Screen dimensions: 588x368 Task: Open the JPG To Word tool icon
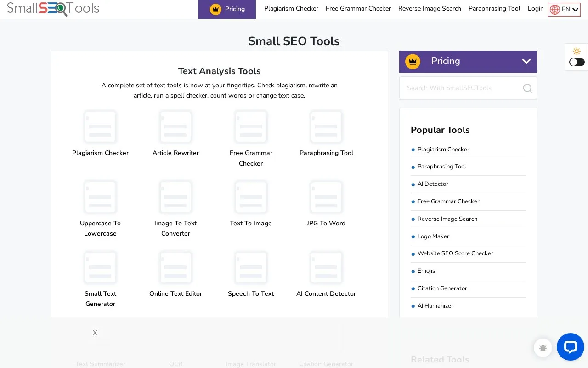click(x=326, y=197)
